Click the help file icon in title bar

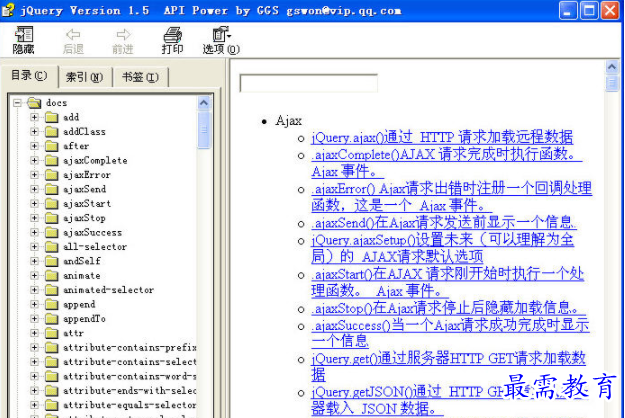8,10
